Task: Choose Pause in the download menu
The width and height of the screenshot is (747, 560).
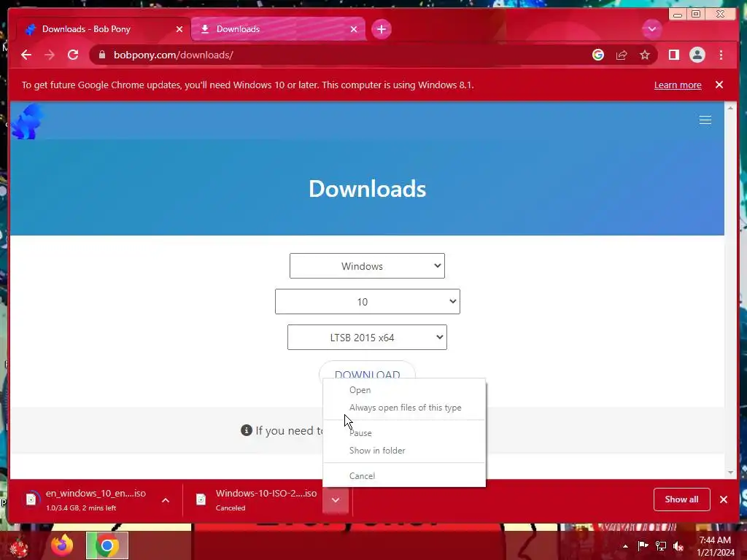Action: (404, 433)
